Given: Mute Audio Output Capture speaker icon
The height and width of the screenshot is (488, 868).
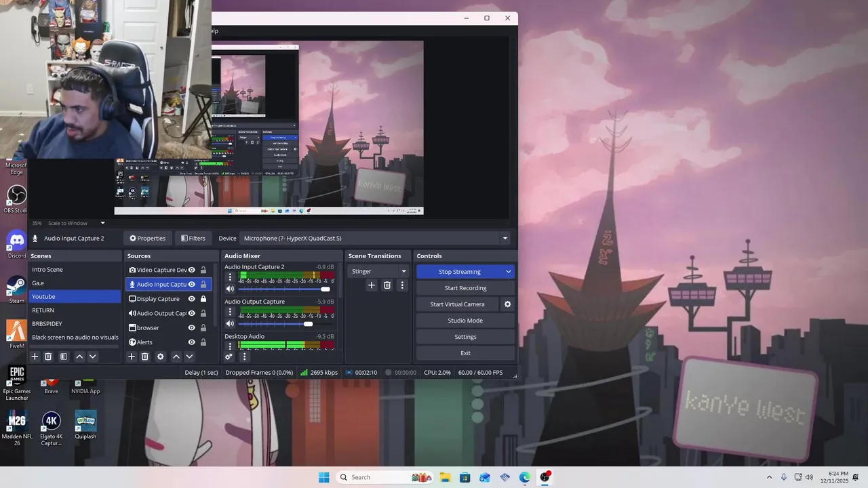Looking at the screenshot, I should point(230,324).
